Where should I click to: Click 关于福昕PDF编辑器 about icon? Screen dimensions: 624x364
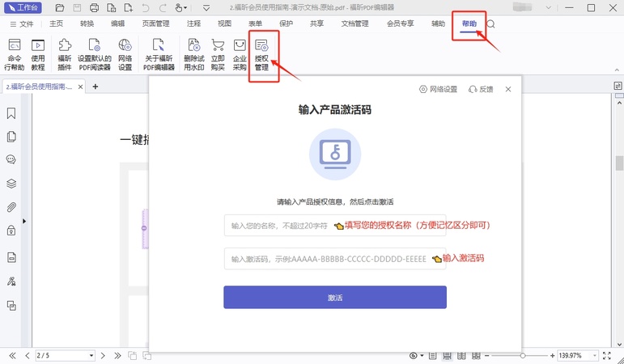[159, 55]
